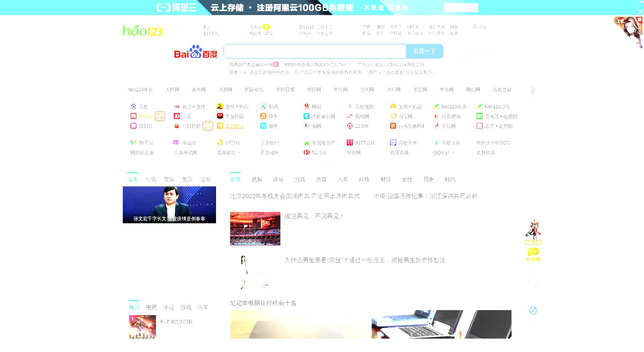644x352 pixels.
Task: Click the gamepad icon for 游戏·精品
Action: click(x=393, y=106)
